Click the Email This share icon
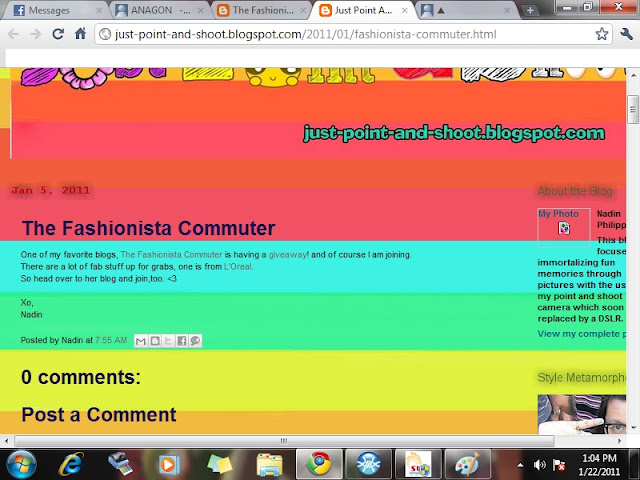Screen dimensions: 640x480 click(141, 341)
